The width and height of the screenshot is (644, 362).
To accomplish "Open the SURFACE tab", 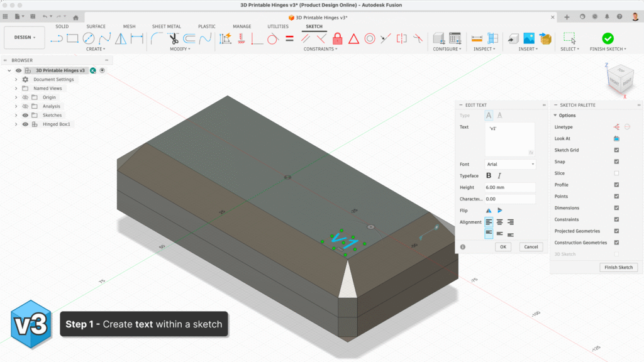I will (x=96, y=26).
